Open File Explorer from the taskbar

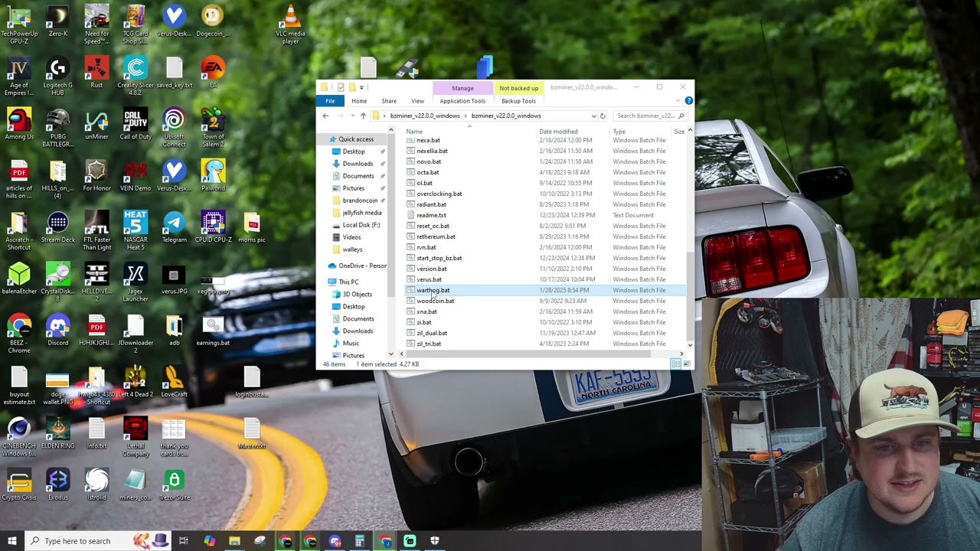click(x=234, y=541)
